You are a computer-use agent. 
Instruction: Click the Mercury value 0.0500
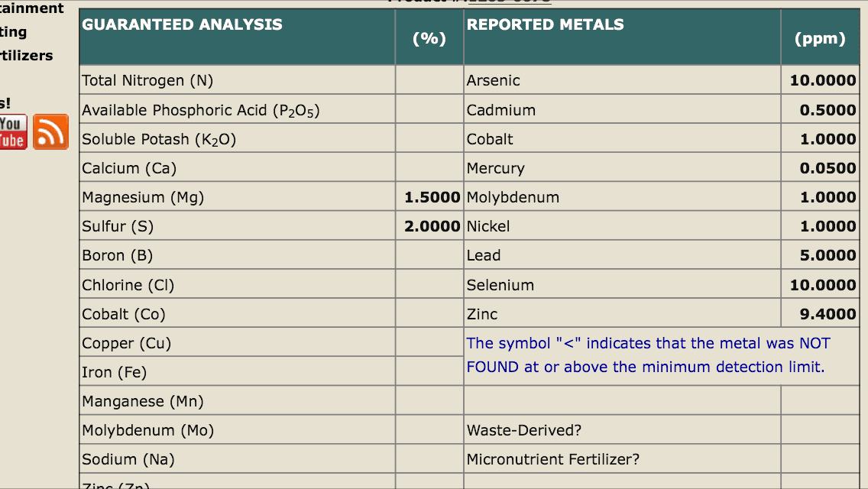(x=828, y=168)
